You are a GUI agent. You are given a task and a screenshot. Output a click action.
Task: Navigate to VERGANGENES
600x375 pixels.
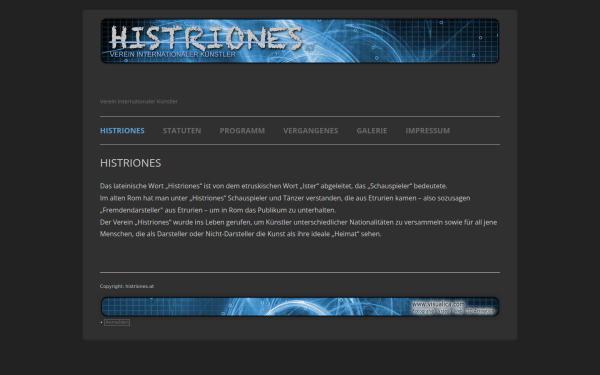pos(311,130)
